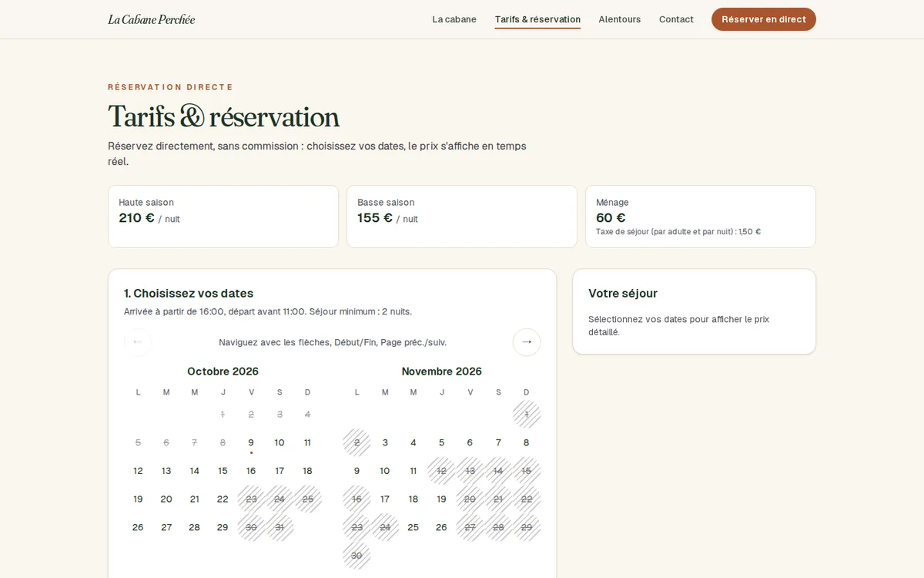
Task: Select November 3 date cell
Action: tap(385, 442)
